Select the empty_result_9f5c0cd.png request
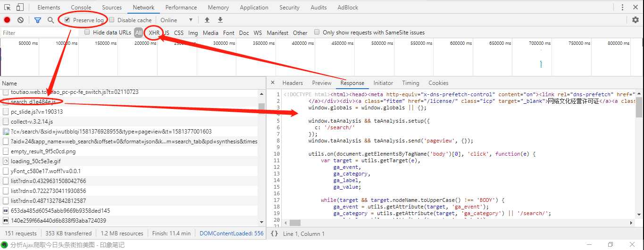Viewport: 644px width, 250px height. point(129,151)
